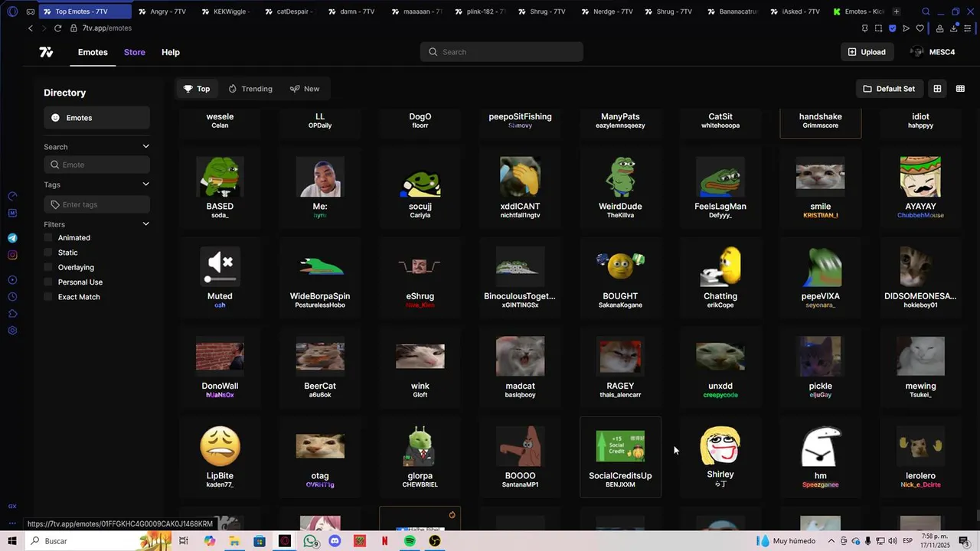Open the DonoWall emote
This screenshot has width=980, height=551.
click(220, 367)
